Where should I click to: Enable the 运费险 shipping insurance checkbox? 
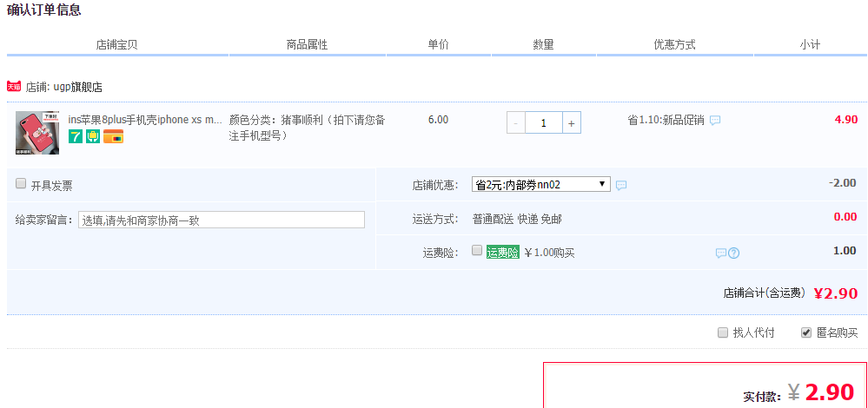pyautogui.click(x=477, y=250)
